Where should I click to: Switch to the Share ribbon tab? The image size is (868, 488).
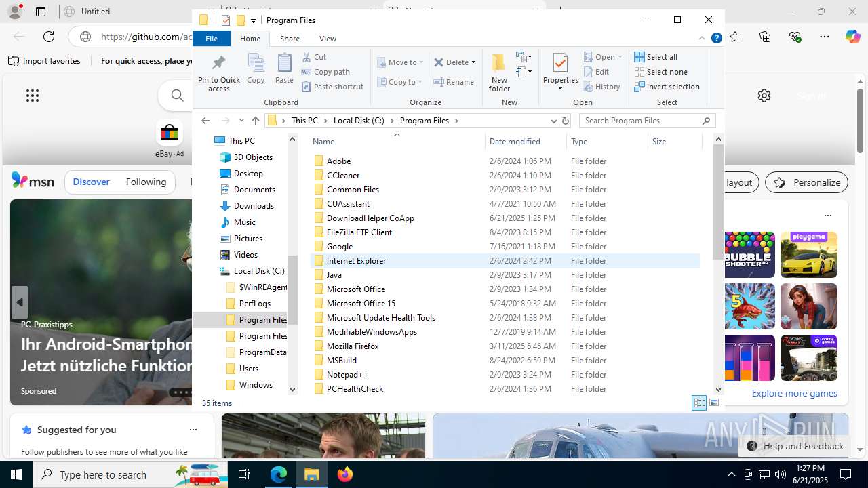290,39
